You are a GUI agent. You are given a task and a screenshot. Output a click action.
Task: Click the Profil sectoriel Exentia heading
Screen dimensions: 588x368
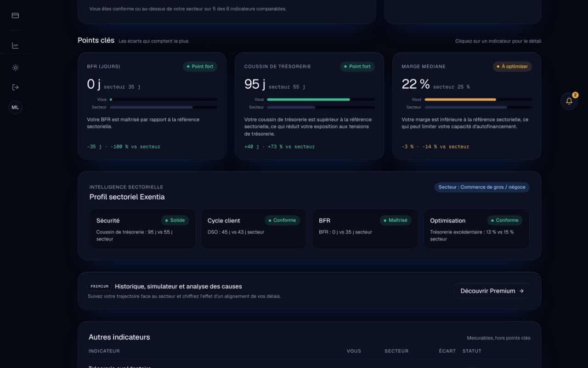coord(127,197)
